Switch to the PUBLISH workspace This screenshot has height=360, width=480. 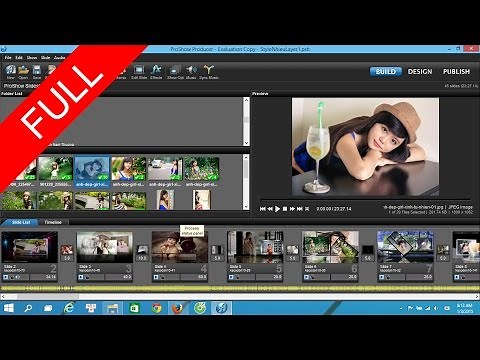pyautogui.click(x=456, y=72)
